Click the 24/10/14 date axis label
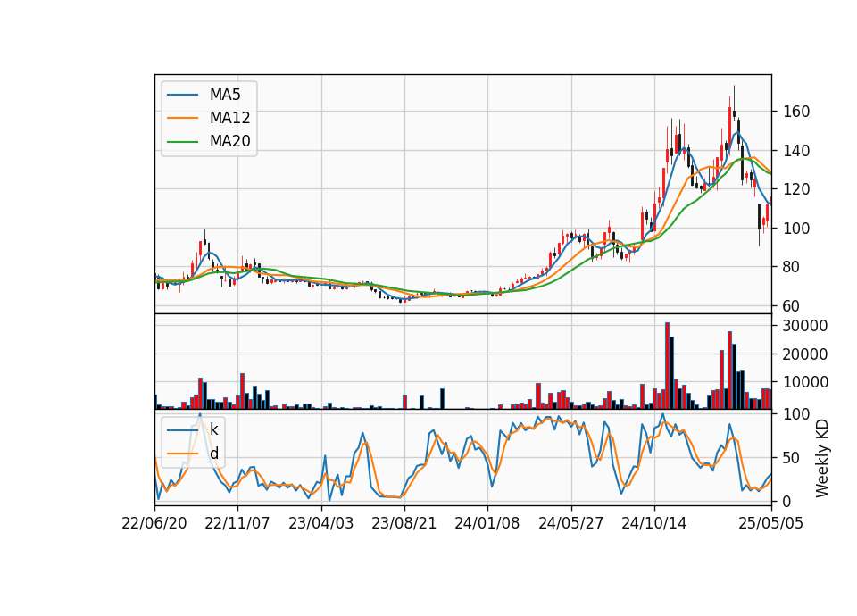Image resolution: width=857 pixels, height=616 pixels. [653, 523]
